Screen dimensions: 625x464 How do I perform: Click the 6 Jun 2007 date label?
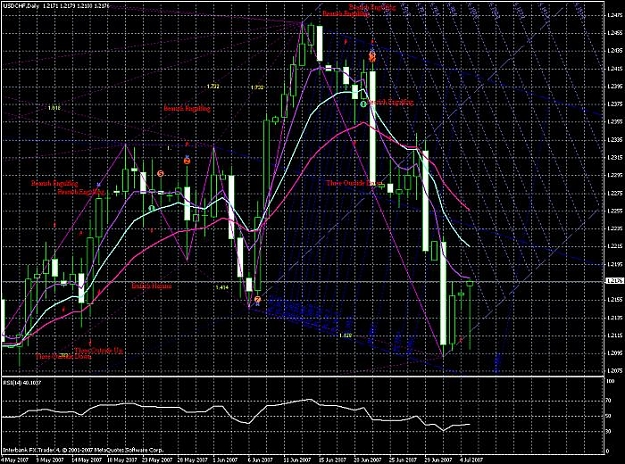click(x=262, y=460)
